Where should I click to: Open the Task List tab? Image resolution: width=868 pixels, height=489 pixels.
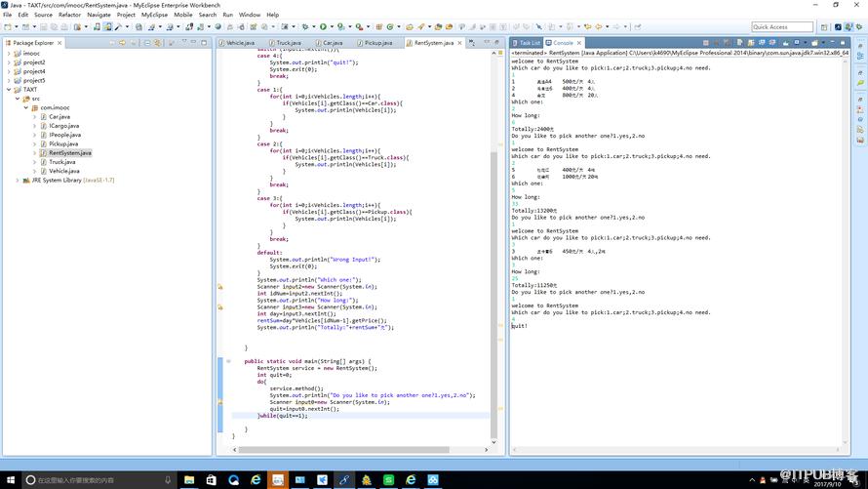tap(526, 43)
